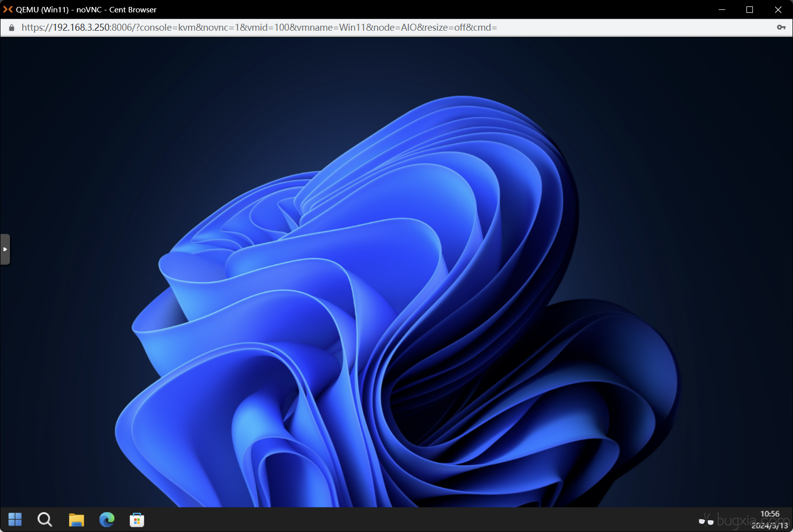Click the browser address bar URL
This screenshot has height=532, width=793.
259,28
